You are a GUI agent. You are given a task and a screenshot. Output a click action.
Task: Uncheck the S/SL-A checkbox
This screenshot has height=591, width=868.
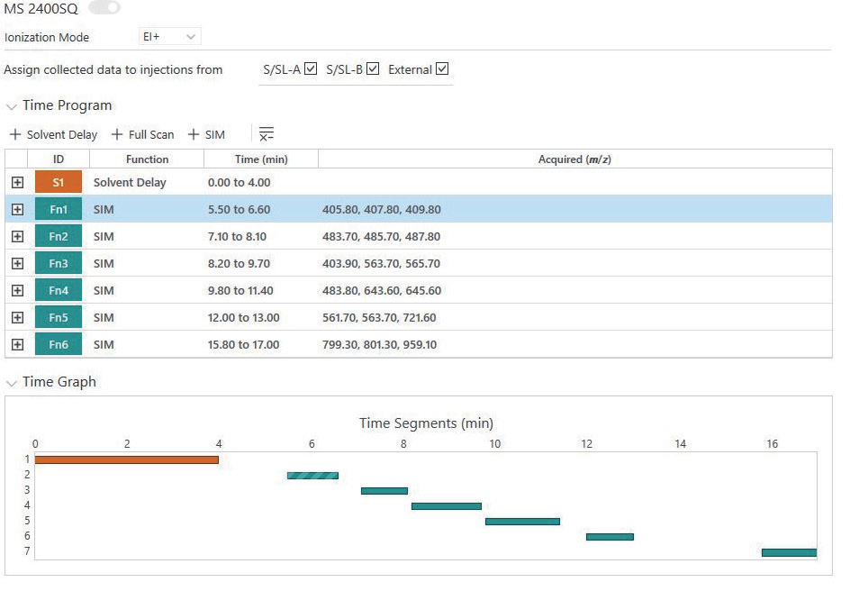311,68
